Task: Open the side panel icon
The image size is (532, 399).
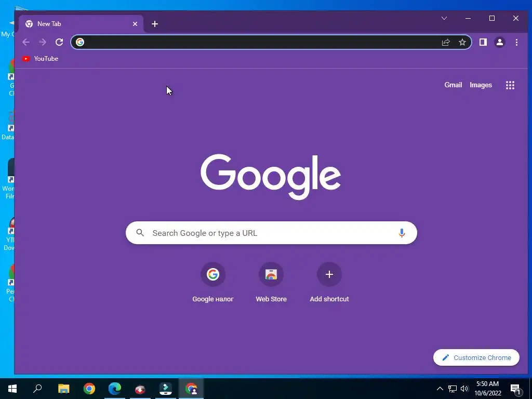Action: (483, 42)
